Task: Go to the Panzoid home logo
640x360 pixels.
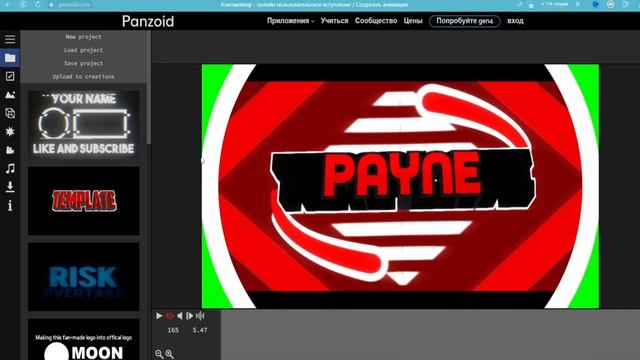Action: point(148,21)
